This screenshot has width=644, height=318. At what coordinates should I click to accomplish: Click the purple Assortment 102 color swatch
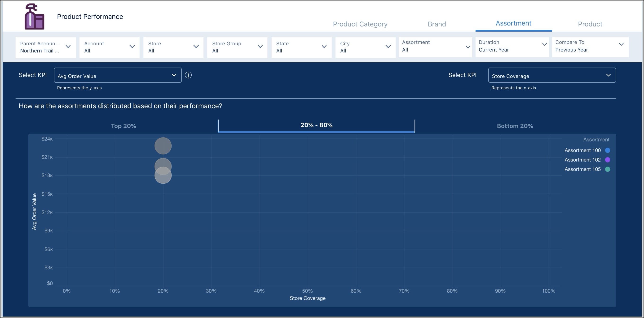pos(608,160)
